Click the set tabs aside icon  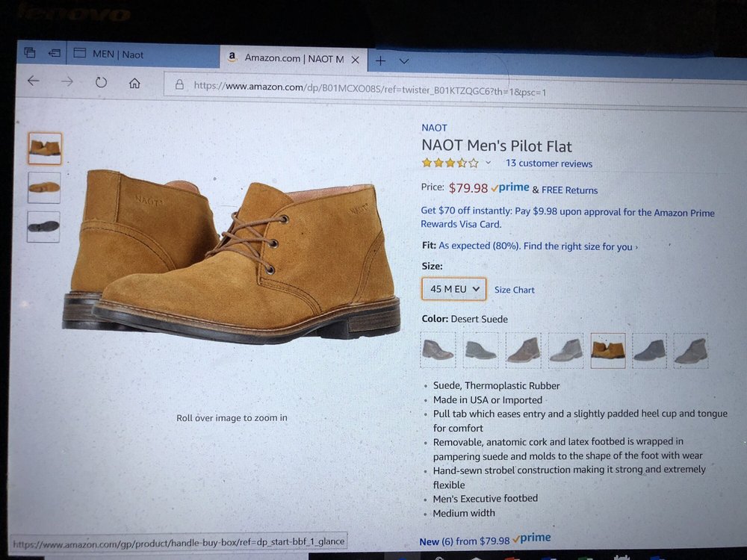pyautogui.click(x=54, y=53)
